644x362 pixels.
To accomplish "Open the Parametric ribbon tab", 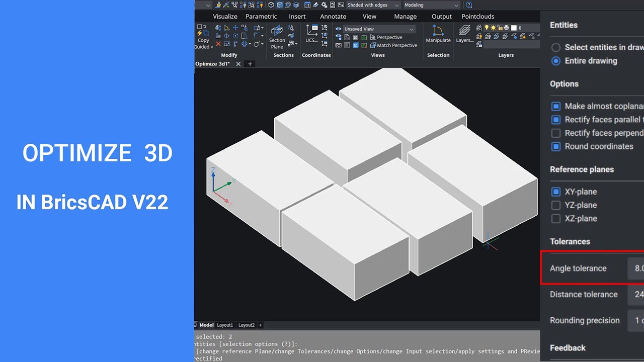I will (261, 17).
